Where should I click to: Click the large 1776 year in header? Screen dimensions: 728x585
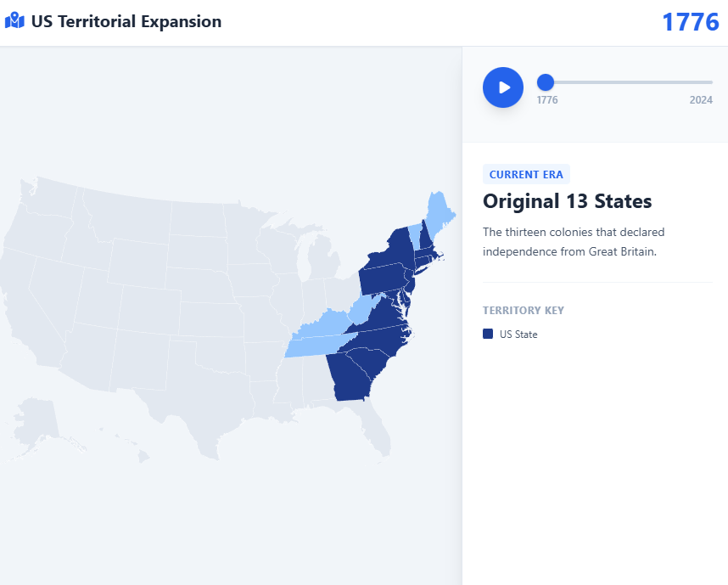tap(690, 22)
